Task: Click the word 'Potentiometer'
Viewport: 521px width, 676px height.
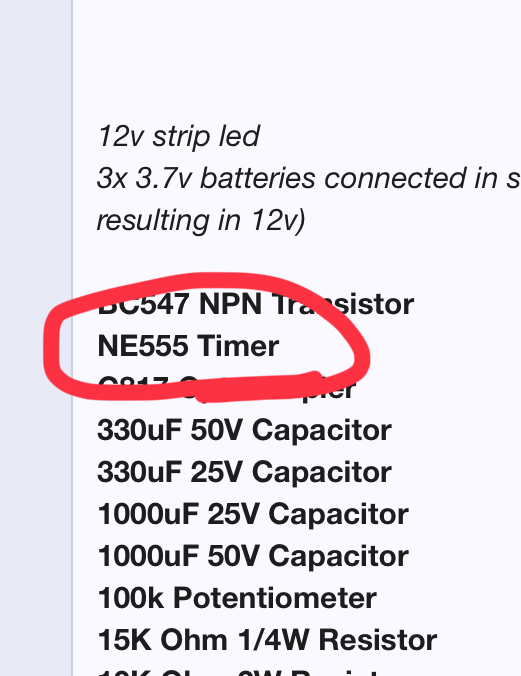Action: [275, 598]
